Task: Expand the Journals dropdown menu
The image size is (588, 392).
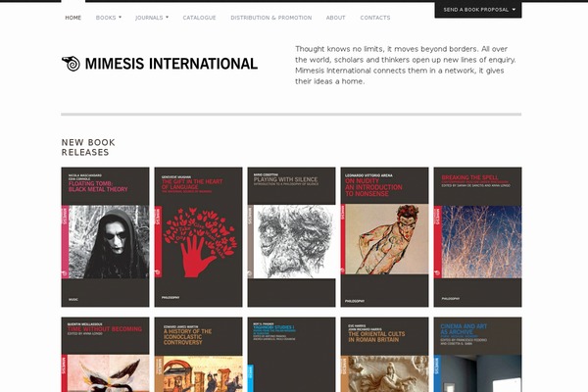Action: [x=152, y=18]
